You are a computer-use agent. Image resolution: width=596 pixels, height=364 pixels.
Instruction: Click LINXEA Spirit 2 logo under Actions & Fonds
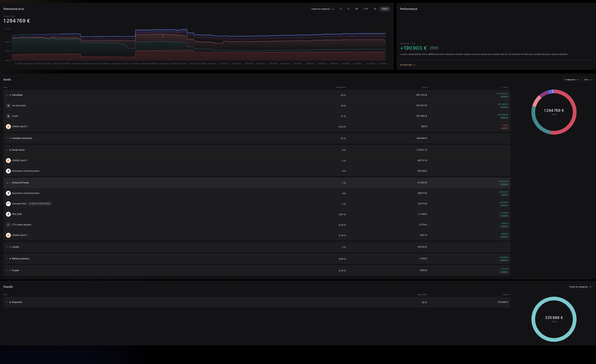tap(8, 235)
